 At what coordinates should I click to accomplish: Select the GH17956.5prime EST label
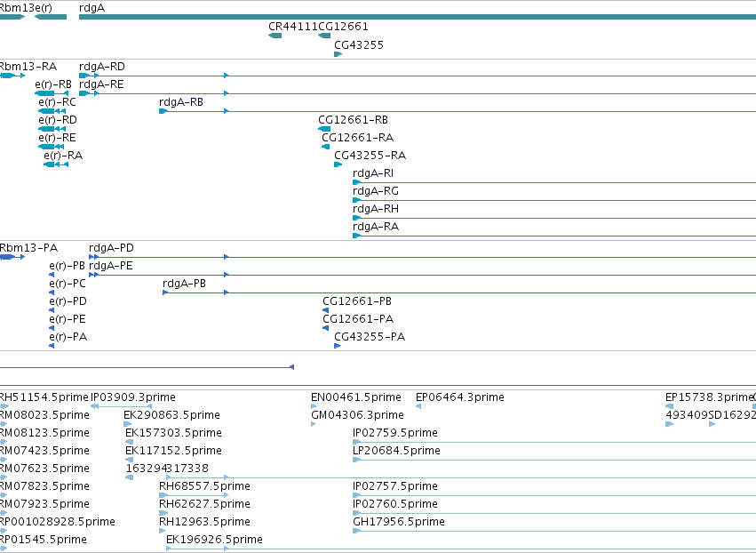[x=399, y=522]
